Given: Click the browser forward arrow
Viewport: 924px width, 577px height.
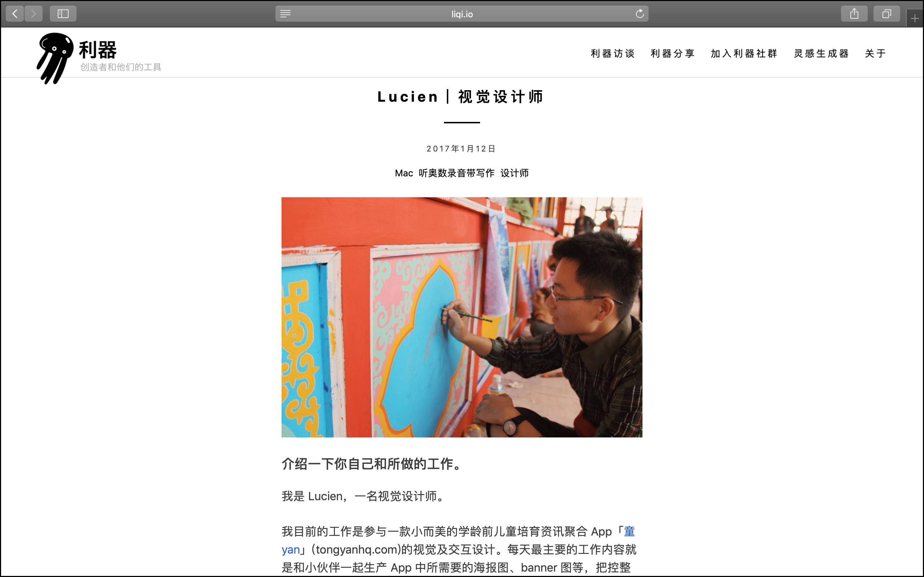Looking at the screenshot, I should [x=34, y=14].
